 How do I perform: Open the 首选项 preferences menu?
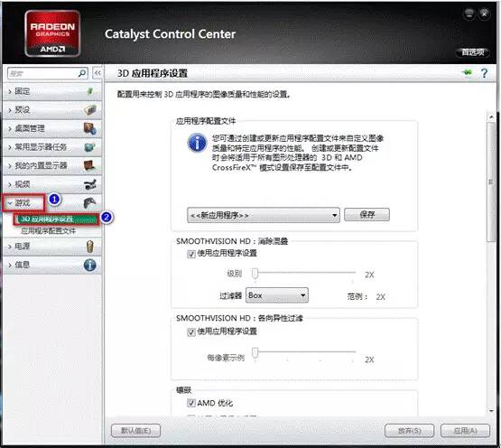coord(472,52)
